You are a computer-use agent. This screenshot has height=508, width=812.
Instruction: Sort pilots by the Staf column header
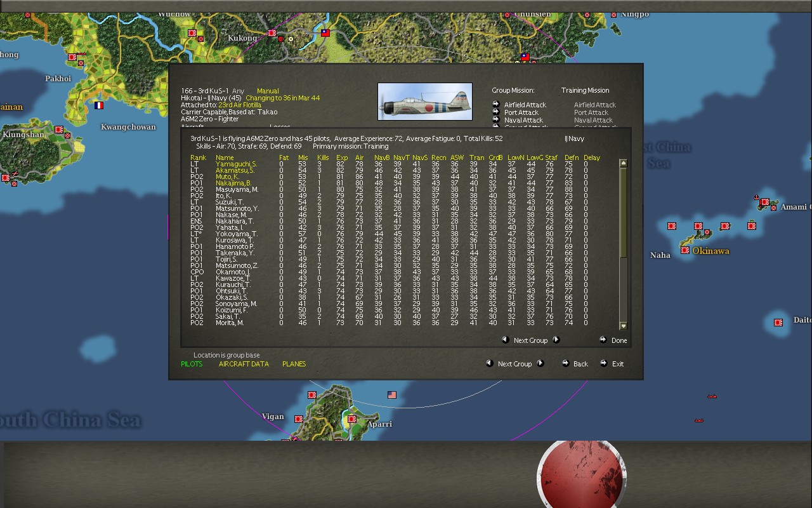click(551, 157)
